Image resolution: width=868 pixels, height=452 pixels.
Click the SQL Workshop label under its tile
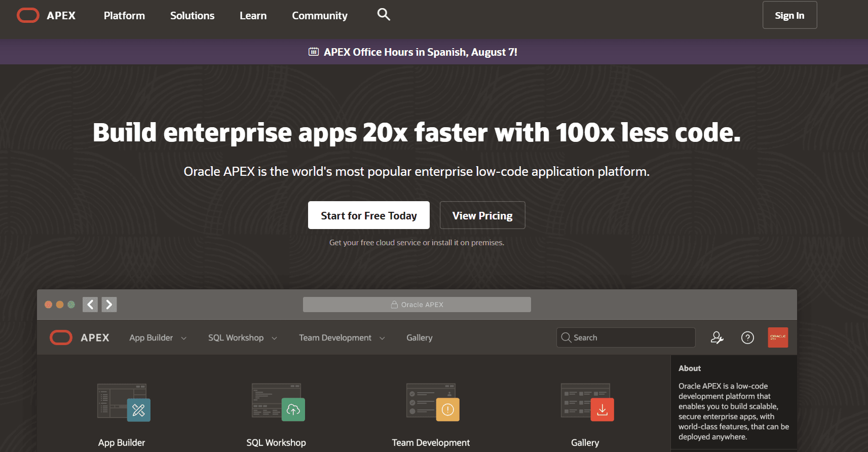tap(276, 442)
